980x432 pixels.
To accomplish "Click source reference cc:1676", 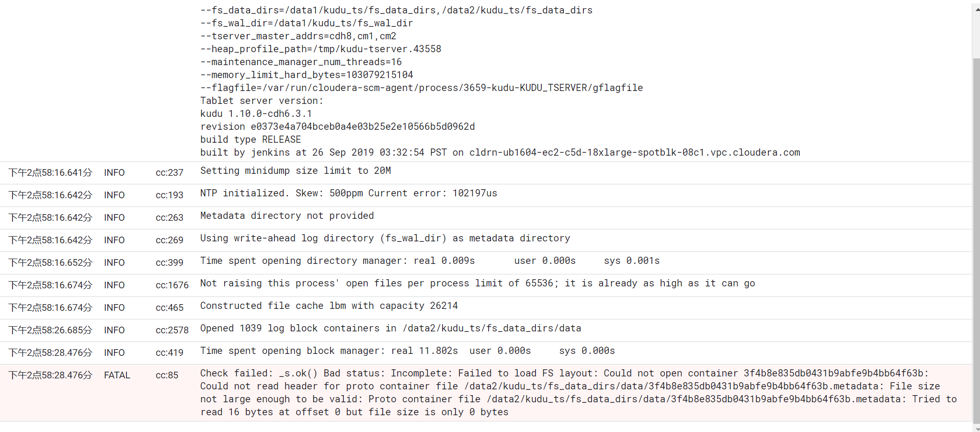I will (172, 285).
